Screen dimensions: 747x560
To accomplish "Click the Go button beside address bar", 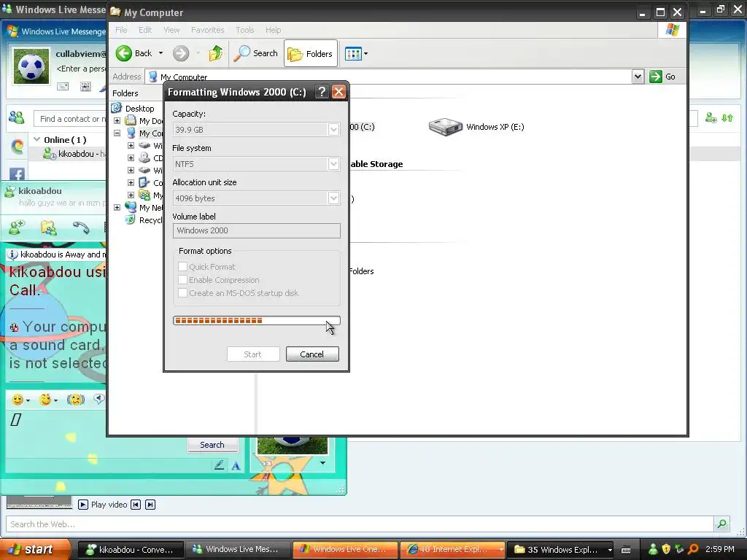I will point(663,77).
